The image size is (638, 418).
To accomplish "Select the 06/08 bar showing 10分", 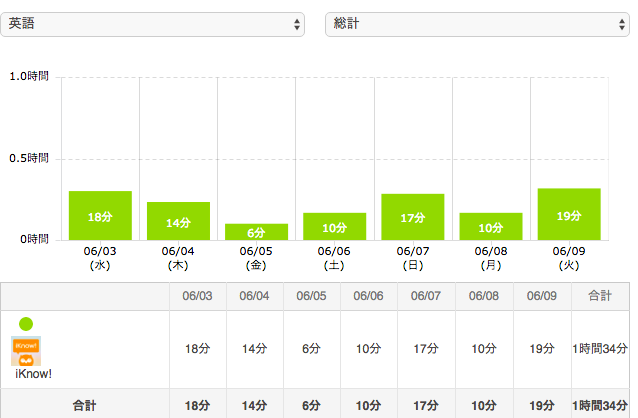I will tap(490, 226).
